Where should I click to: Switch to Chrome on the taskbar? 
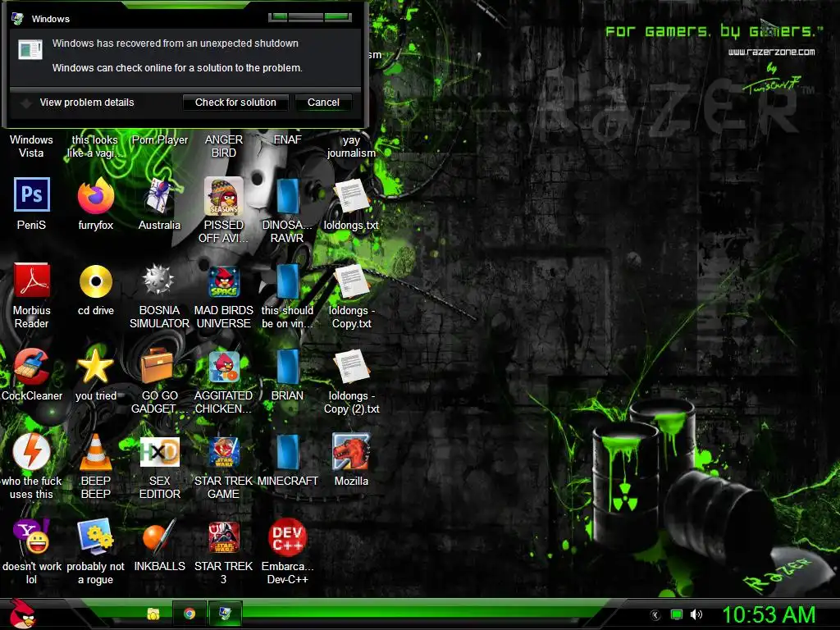pos(189,614)
